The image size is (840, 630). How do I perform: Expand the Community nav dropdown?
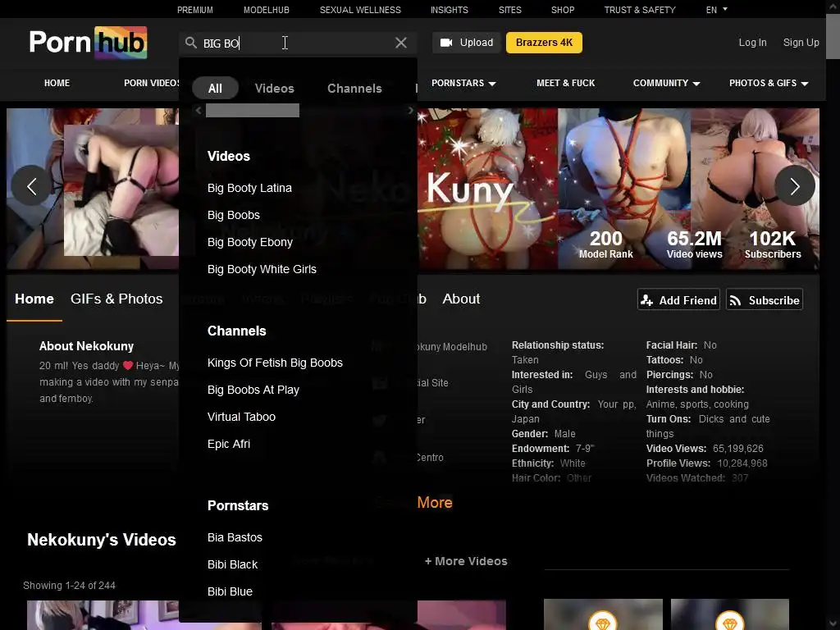(x=666, y=83)
